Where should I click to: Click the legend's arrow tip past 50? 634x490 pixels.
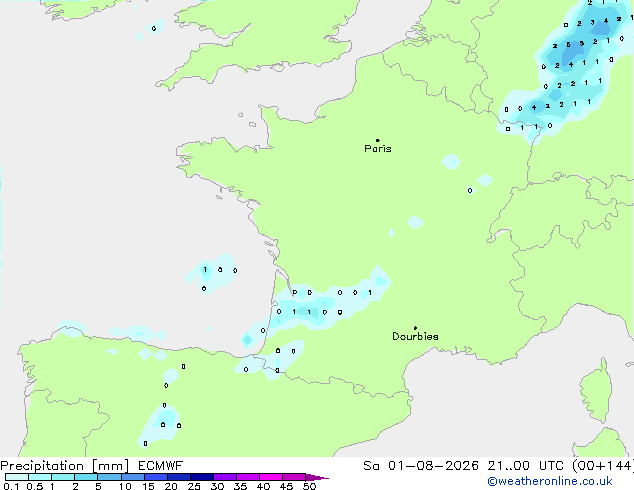(x=317, y=477)
